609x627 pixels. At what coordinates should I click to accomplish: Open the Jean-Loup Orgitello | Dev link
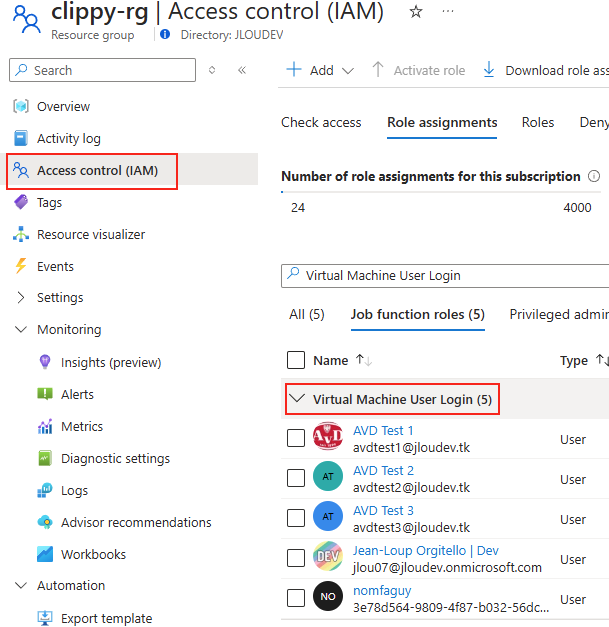(x=426, y=550)
